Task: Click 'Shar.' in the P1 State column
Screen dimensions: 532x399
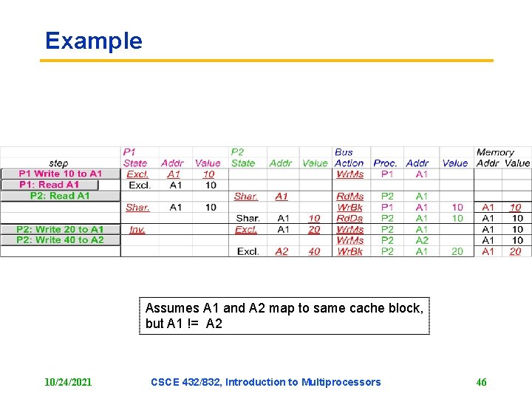Action: (x=137, y=208)
